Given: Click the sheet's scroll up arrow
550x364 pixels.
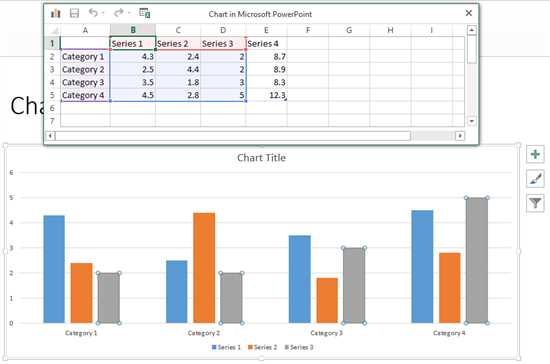Looking at the screenshot, I should click(472, 31).
